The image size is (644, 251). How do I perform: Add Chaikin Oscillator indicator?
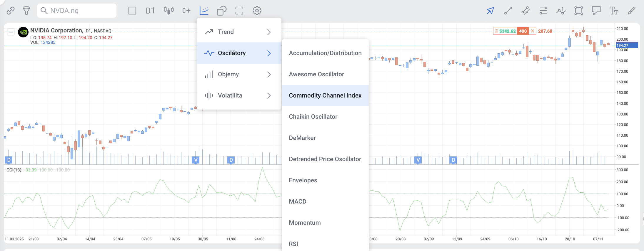325,117
